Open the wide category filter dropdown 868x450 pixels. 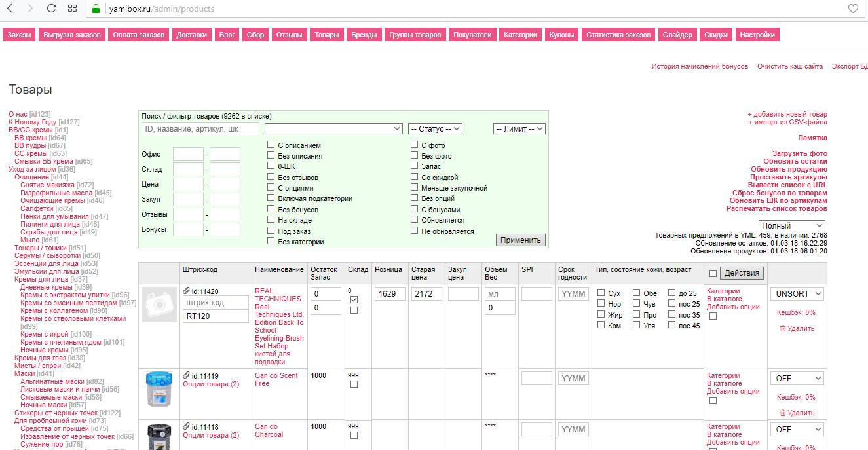[x=333, y=129]
